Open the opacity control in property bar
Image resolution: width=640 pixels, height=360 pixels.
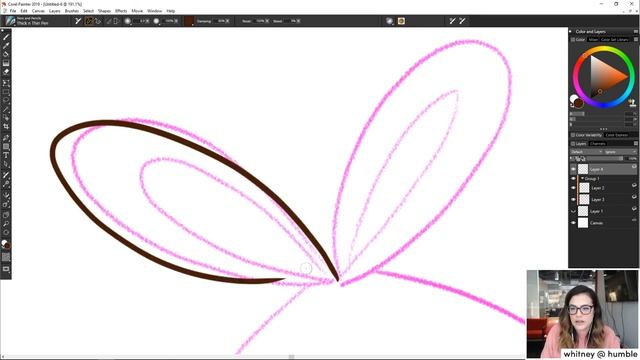pos(156,21)
